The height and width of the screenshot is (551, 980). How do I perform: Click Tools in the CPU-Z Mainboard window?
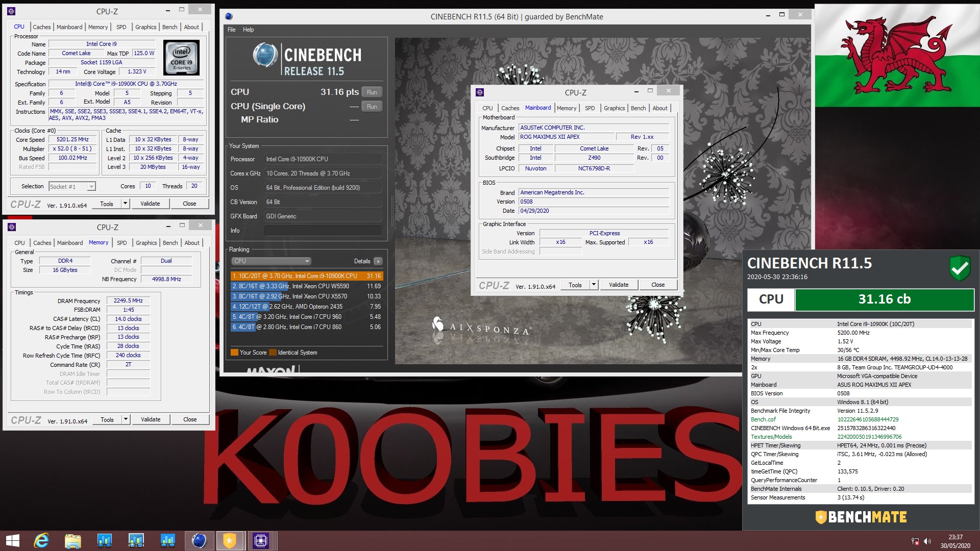[x=575, y=285]
